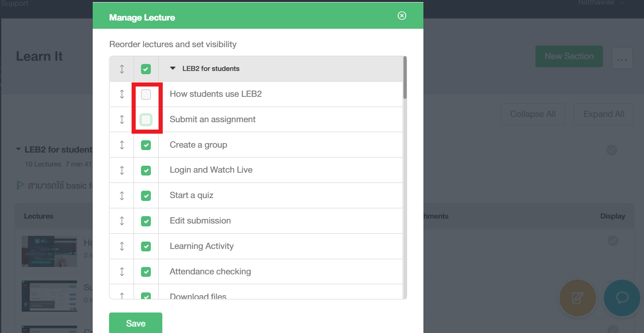
Task: Open the Natthawee user menu dropdown
Action: point(601,3)
